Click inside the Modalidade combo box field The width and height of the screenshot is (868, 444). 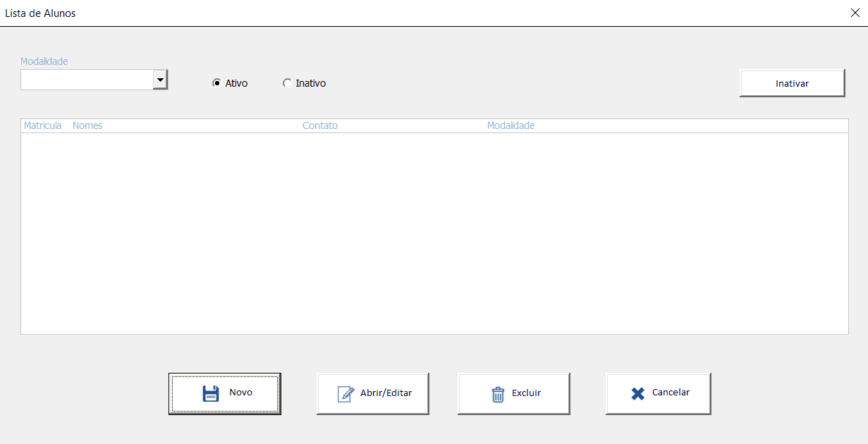click(x=86, y=80)
